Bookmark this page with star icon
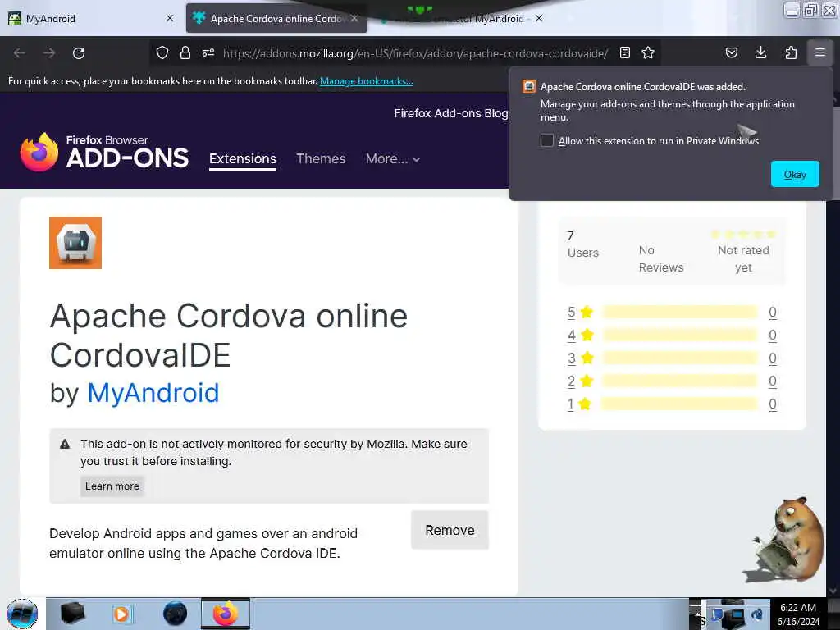The width and height of the screenshot is (840, 630). [648, 52]
